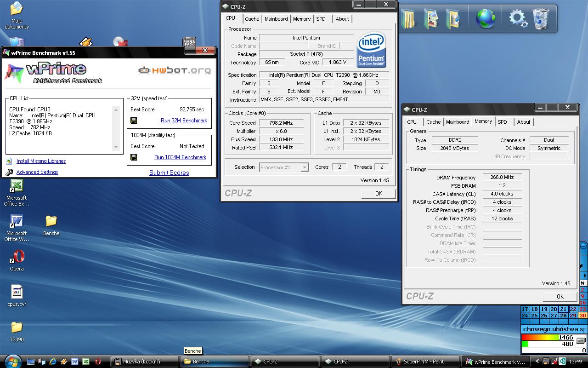588x368 pixels.
Task: Launch Opera from the quick launch bar
Action: pos(97,362)
